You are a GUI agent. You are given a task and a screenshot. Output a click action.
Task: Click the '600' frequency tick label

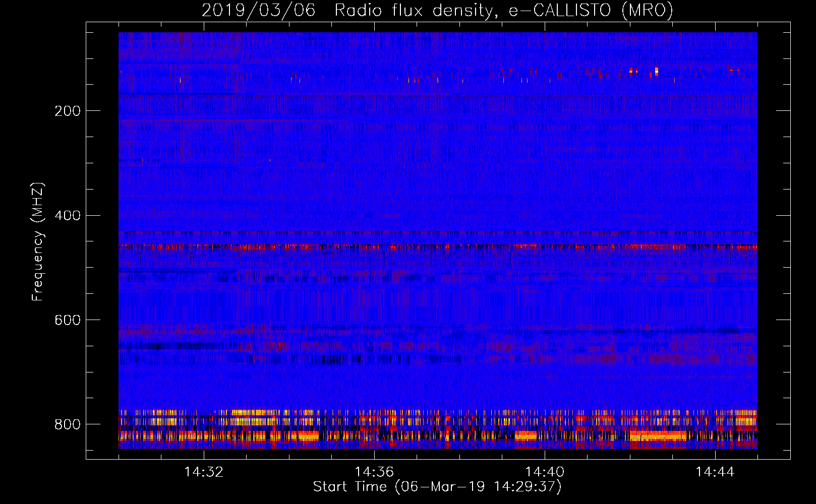[x=68, y=321]
